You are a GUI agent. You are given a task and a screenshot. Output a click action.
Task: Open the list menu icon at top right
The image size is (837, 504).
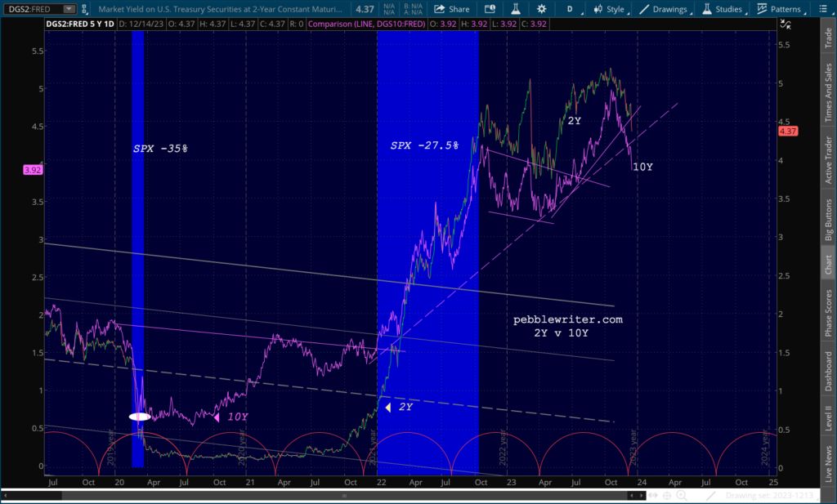pos(822,9)
